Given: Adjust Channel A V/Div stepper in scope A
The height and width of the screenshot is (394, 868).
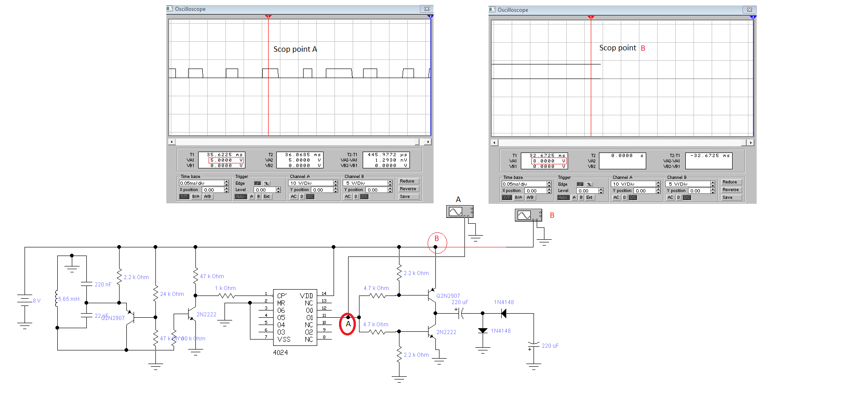Looking at the screenshot, I should click(x=335, y=183).
